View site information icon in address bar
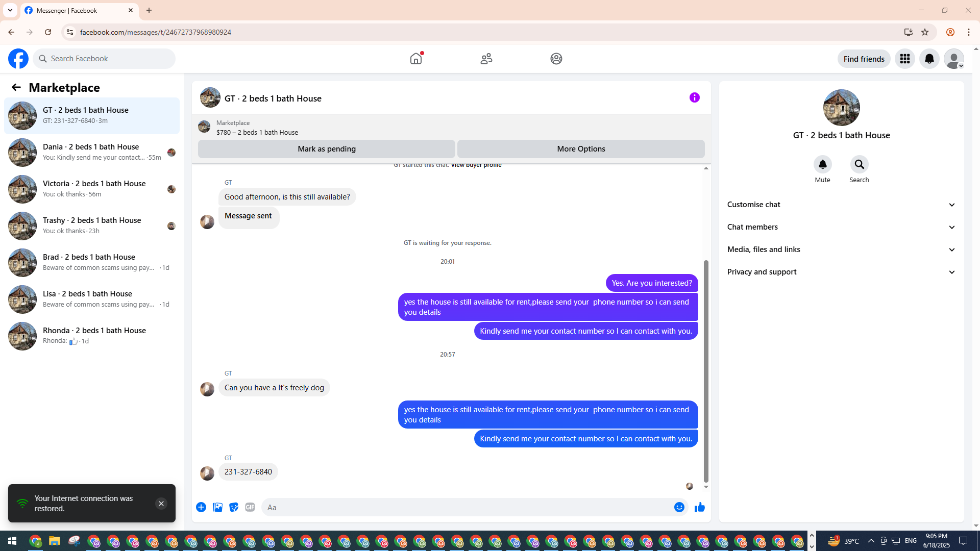Viewport: 980px width, 551px height. [x=70, y=32]
